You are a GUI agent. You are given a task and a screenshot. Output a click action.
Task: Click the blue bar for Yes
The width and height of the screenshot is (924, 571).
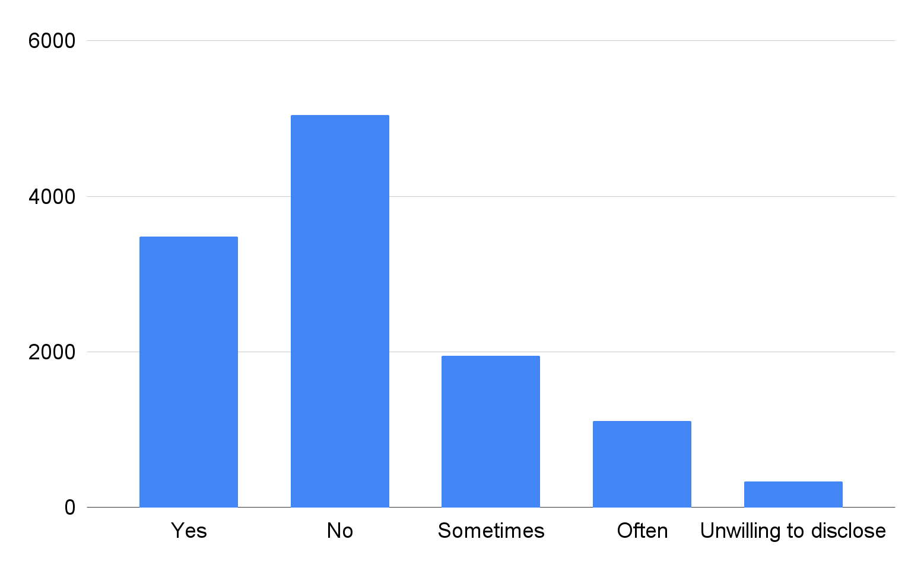coord(189,372)
